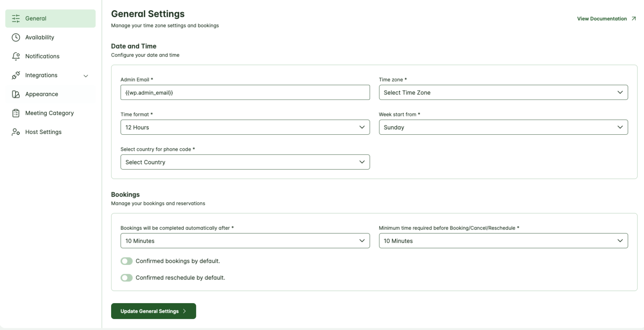Select the Availability clock icon
Image resolution: width=644 pixels, height=330 pixels.
point(16,37)
